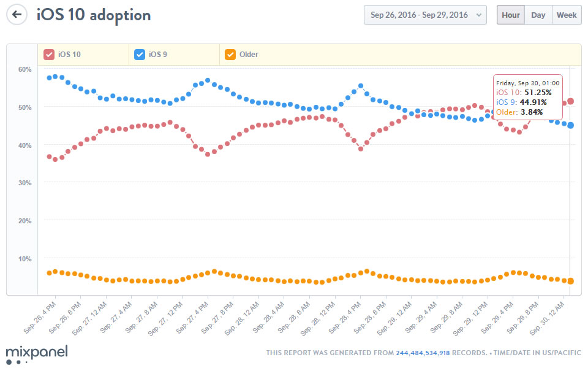Click the back arrow button

point(17,14)
